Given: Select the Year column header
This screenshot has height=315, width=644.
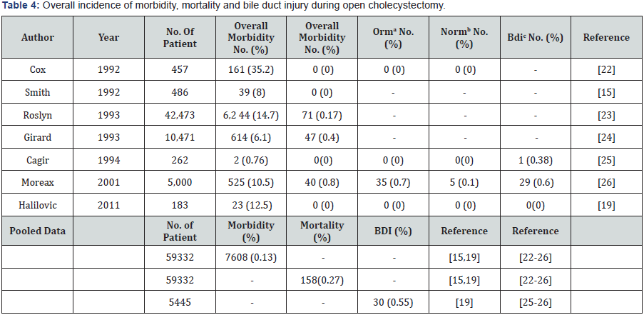Looking at the screenshot, I should 108,37.
